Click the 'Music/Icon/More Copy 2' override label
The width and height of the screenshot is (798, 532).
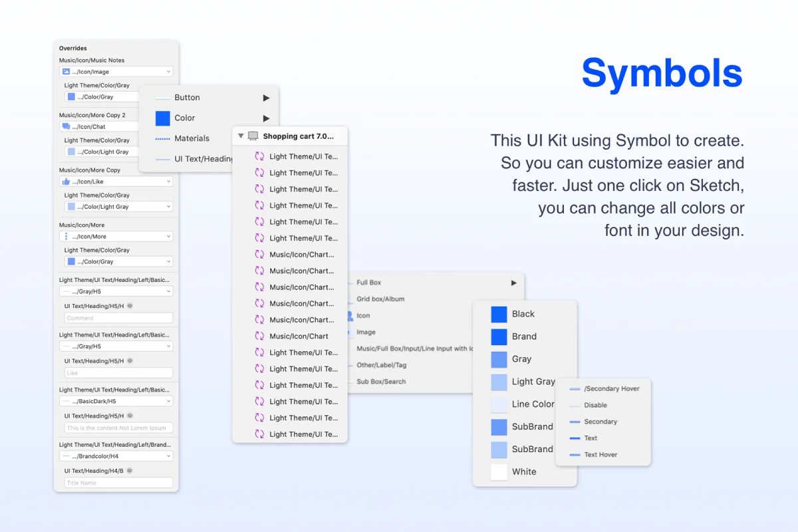[92, 115]
